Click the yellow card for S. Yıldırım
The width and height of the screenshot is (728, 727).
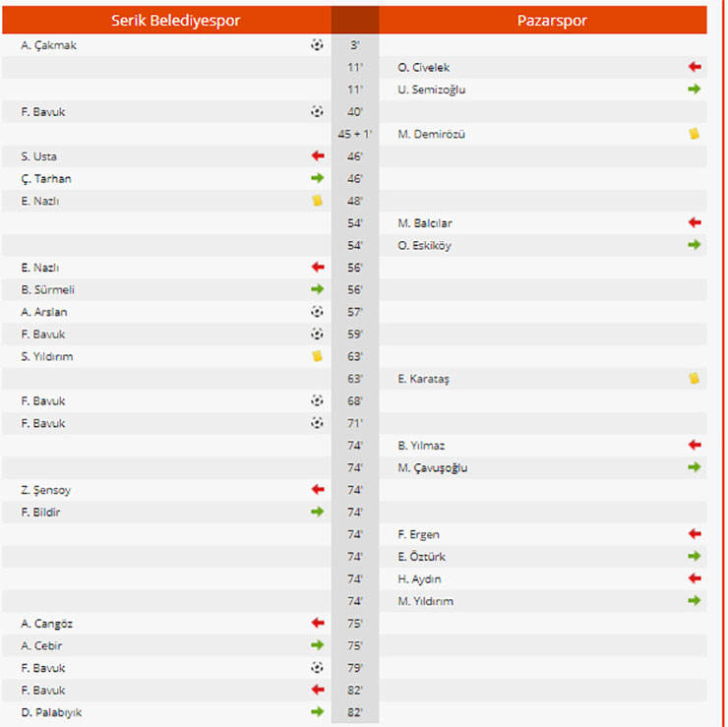[x=317, y=356]
